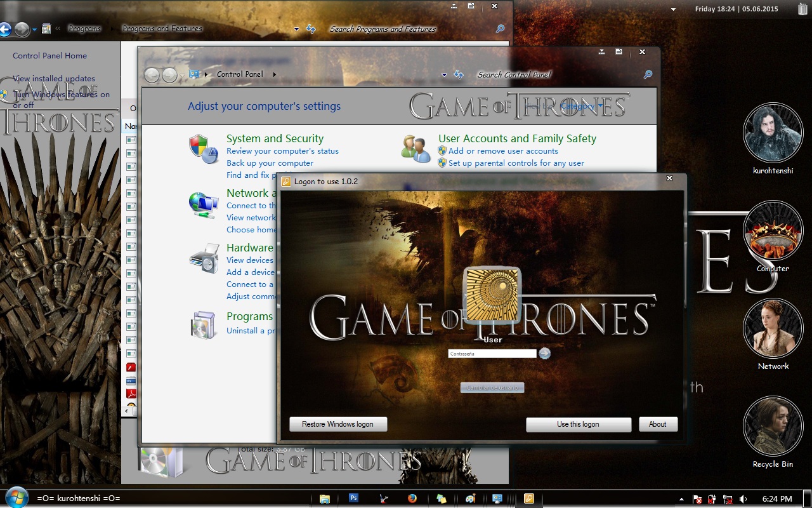Show hidden tray icons arrow

(x=681, y=499)
